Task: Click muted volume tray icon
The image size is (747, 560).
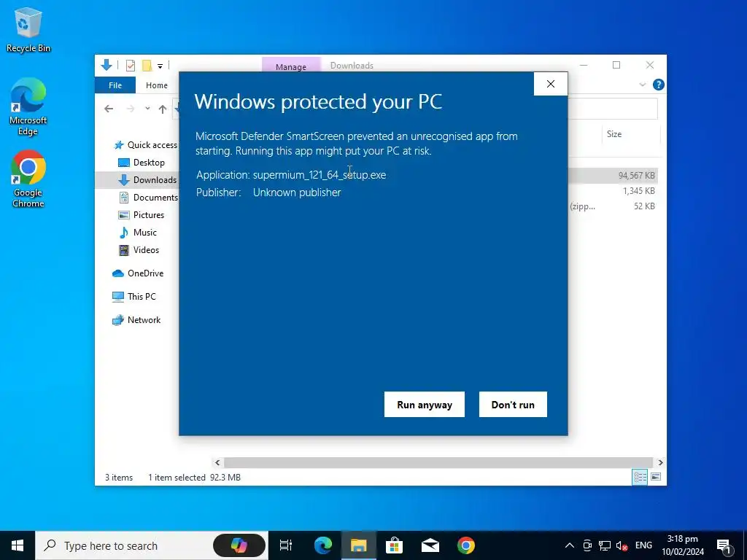Action: coord(622,545)
